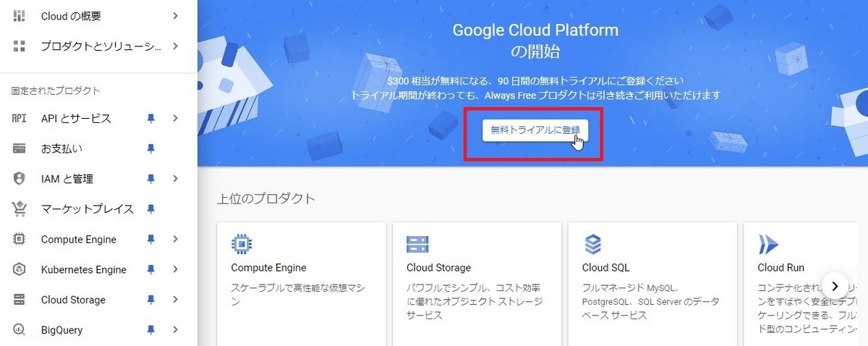
Task: Unpin Kubernetes Engine in the sidebar
Action: click(150, 270)
